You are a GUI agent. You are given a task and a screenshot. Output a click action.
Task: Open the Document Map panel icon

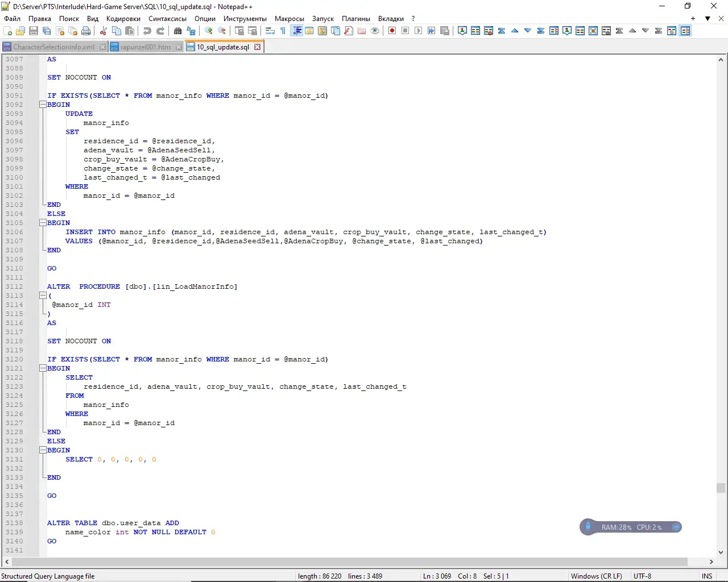click(322, 31)
